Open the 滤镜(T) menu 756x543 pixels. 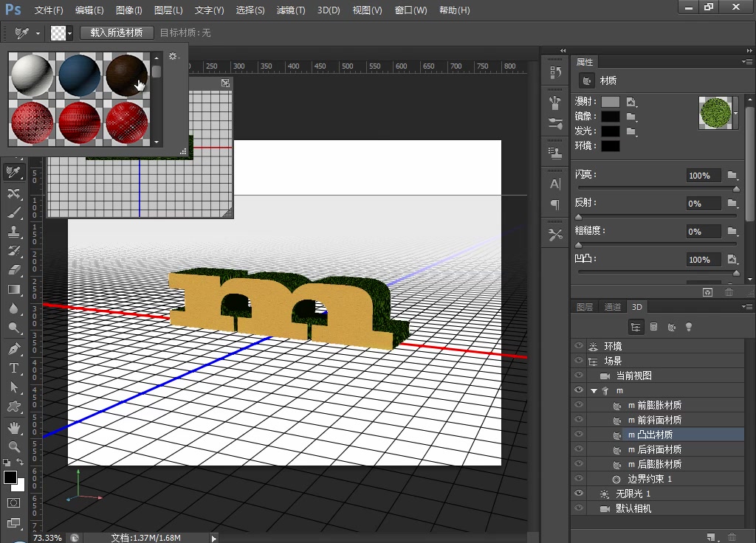coord(290,10)
